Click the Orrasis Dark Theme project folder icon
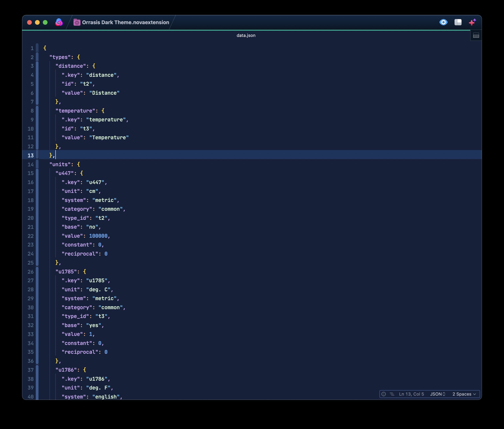Viewport: 504px width, 429px height. (x=77, y=22)
